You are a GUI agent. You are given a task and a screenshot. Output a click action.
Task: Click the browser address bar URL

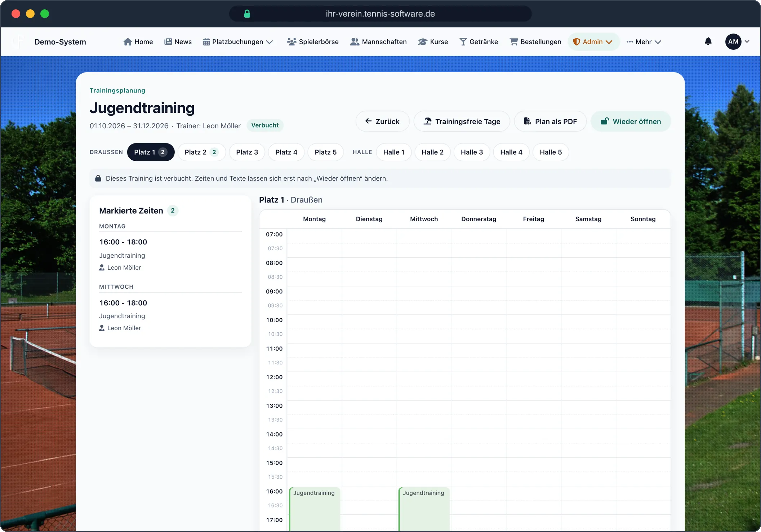(x=380, y=14)
